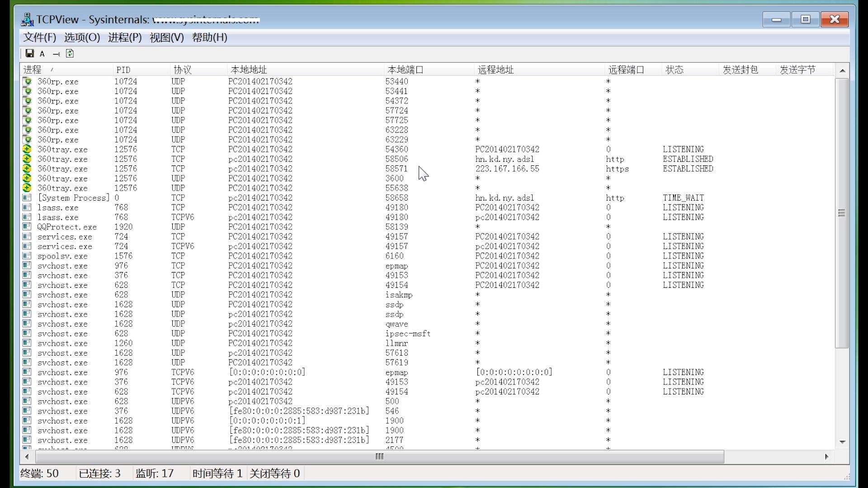868x488 pixels.
Task: Select the 360rp.exe icon on port 63229 row
Action: [x=28, y=140]
